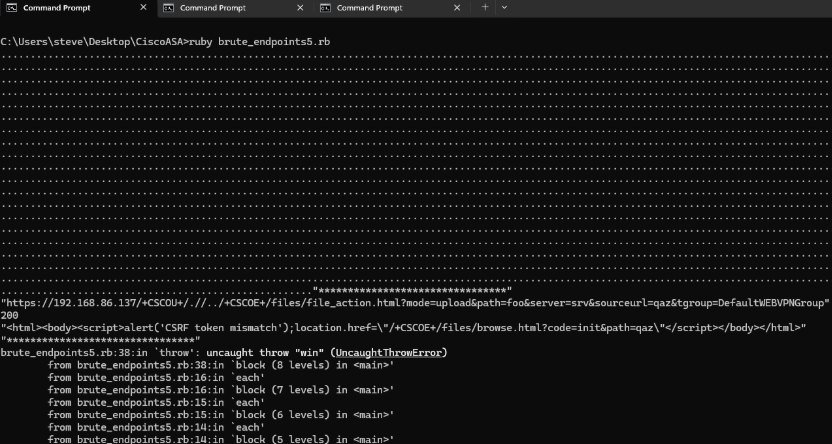Click 'block (6 levels) in <main>' line
Image resolution: width=832 pixels, height=444 pixels.
pyautogui.click(x=221, y=415)
